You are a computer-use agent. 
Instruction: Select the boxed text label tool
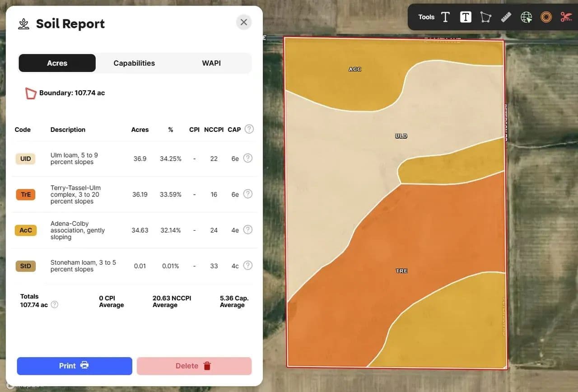(466, 17)
